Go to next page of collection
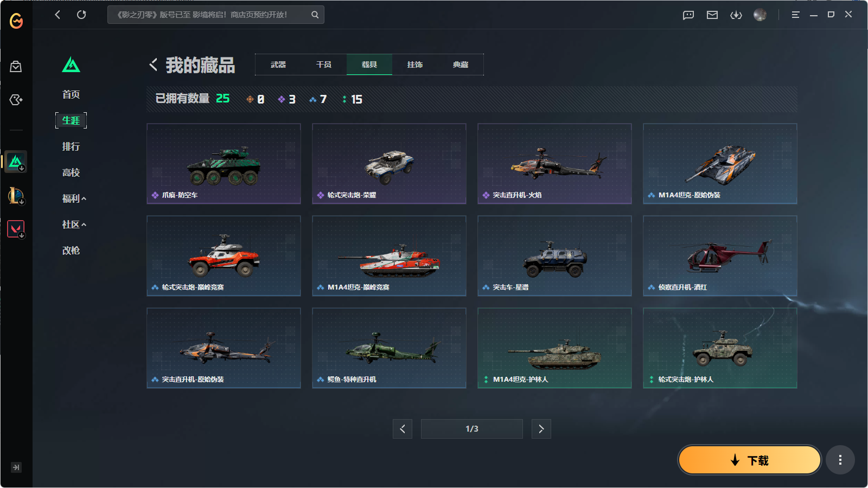The image size is (868, 488). pyautogui.click(x=541, y=429)
